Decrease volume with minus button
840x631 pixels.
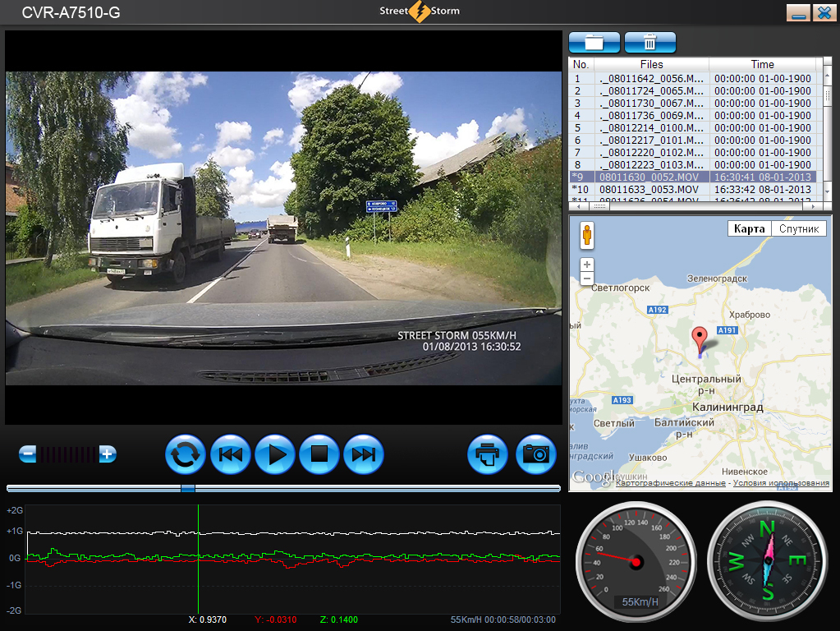(x=27, y=454)
